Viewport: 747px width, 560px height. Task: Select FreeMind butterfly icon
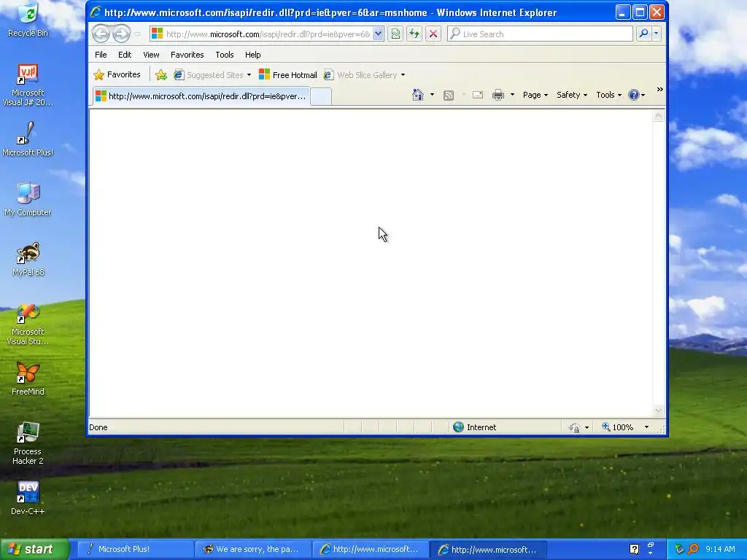click(28, 378)
